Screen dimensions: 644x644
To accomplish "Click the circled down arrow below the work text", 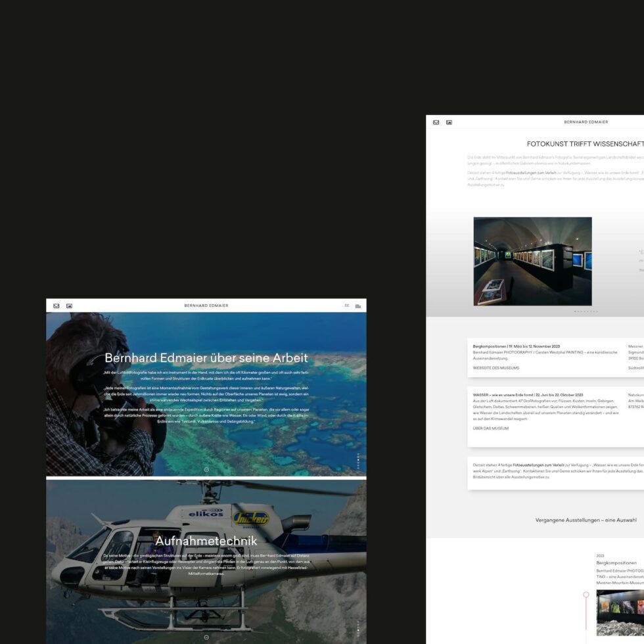I will pyautogui.click(x=206, y=469).
